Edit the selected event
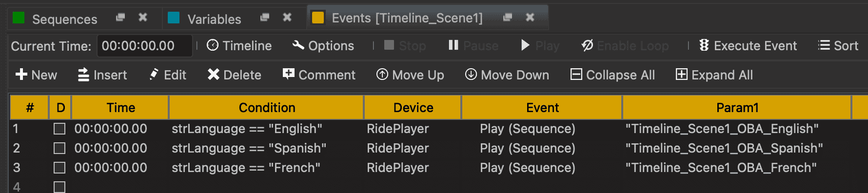The height and width of the screenshot is (193, 868). [168, 75]
